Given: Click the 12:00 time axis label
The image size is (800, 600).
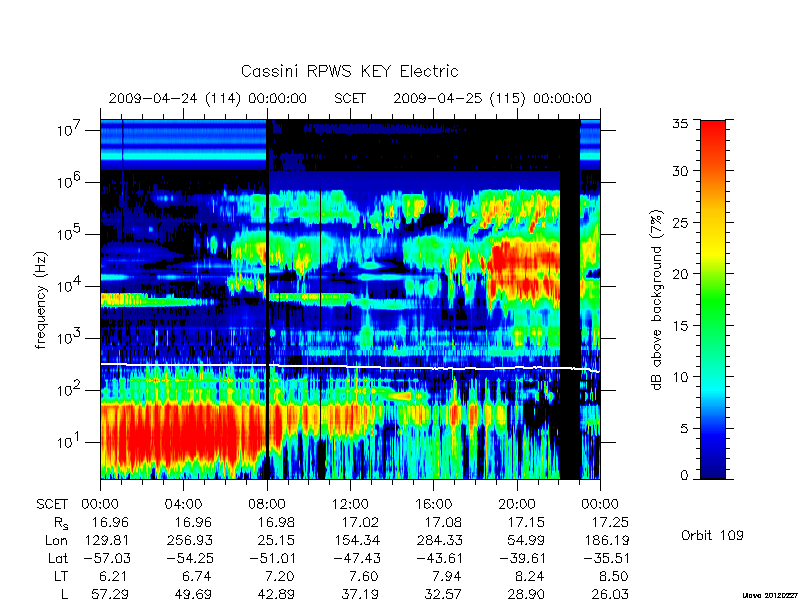Looking at the screenshot, I should (350, 504).
